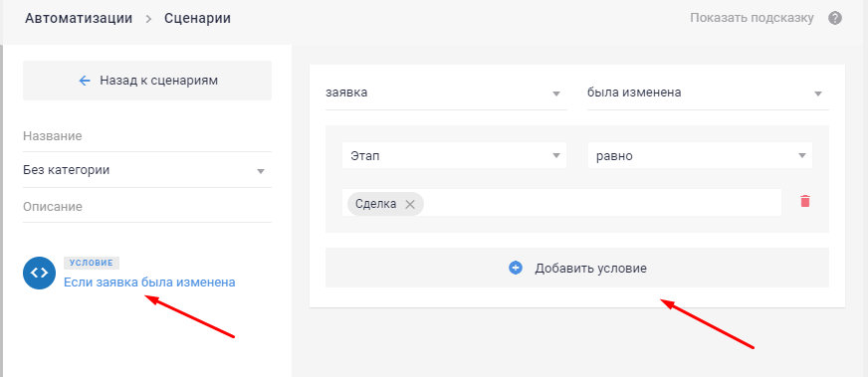This screenshot has width=868, height=377.
Task: Click the help question mark icon
Action: tap(835, 18)
